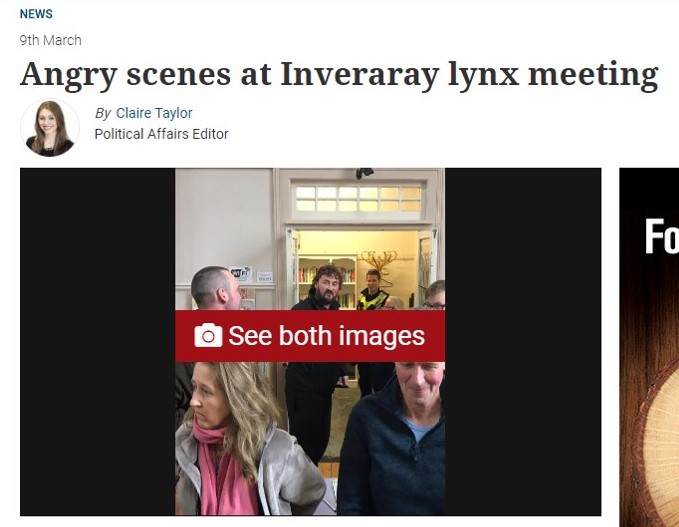Click the short-haired man facing away in photo

216,288
